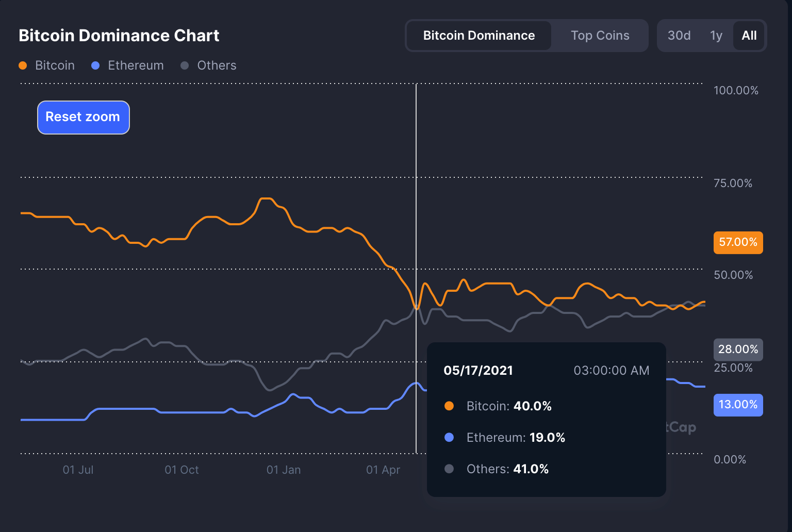Click the blue Ethereum legend dot
The width and height of the screenshot is (792, 532).
tap(95, 65)
